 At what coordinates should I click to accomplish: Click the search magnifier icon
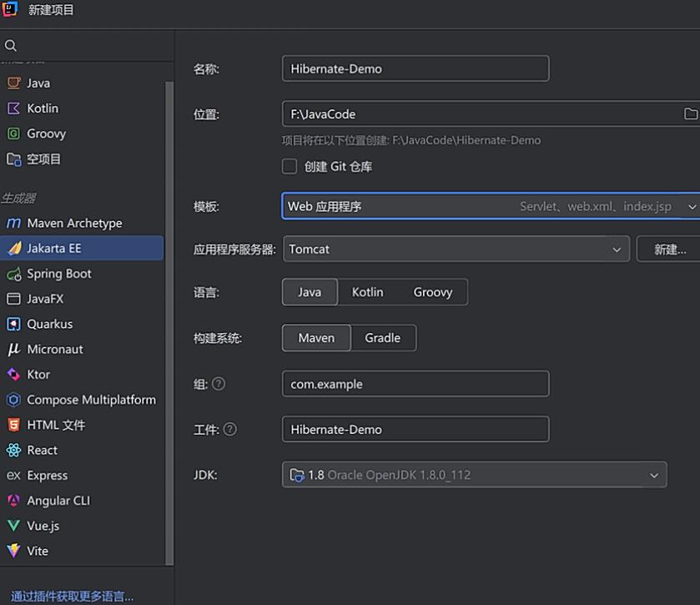[x=11, y=46]
